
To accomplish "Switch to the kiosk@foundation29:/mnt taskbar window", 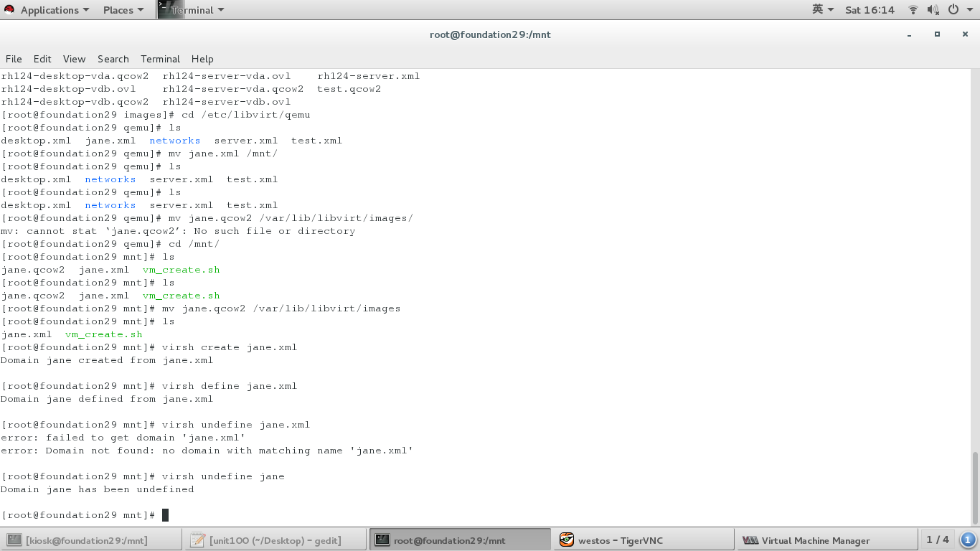I will click(92, 540).
